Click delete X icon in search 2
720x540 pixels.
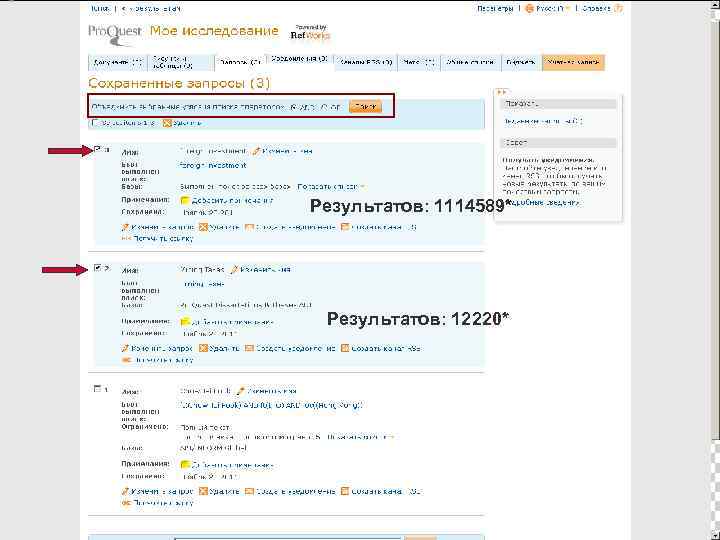tap(203, 349)
